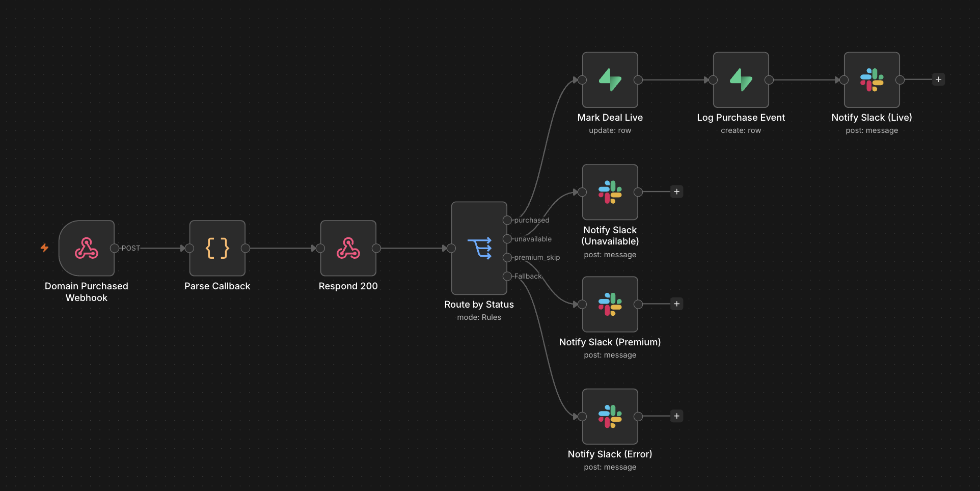The height and width of the screenshot is (491, 980).
Task: Click the 'premium_skip' output label
Action: 537,257
